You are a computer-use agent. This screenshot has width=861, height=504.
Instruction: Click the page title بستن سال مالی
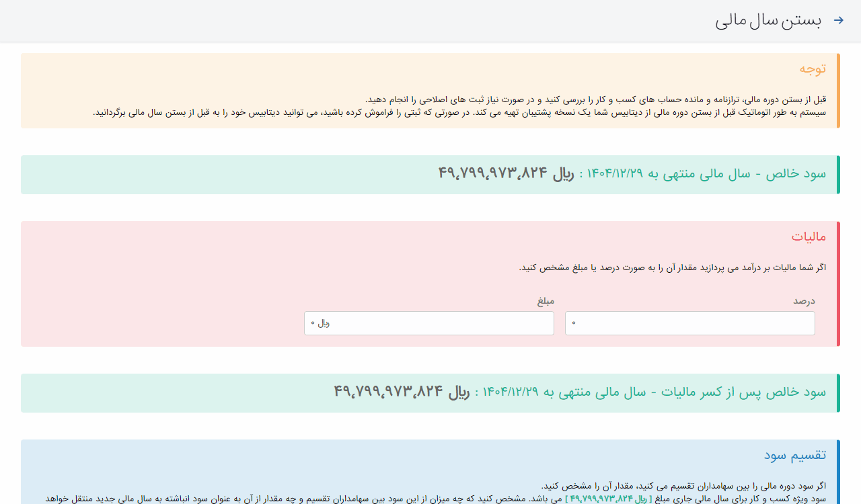click(x=768, y=20)
